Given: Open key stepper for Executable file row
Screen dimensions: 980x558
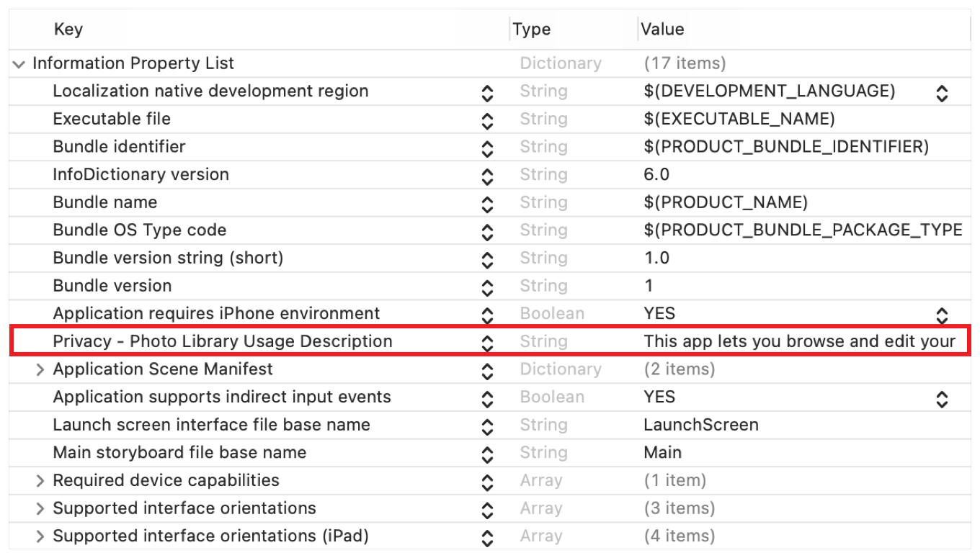Looking at the screenshot, I should click(x=487, y=120).
